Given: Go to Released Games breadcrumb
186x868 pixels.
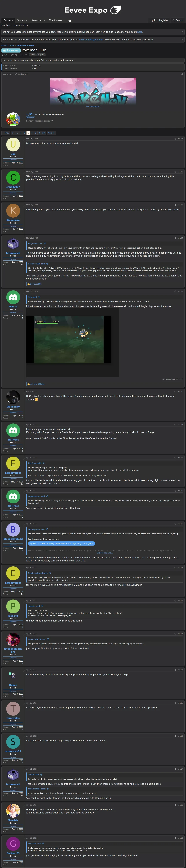Looking at the screenshot, I should click(25, 45).
